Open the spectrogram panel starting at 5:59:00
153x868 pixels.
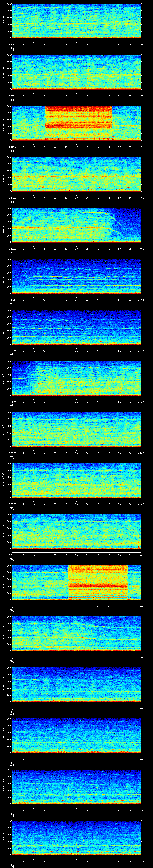pos(76,787)
